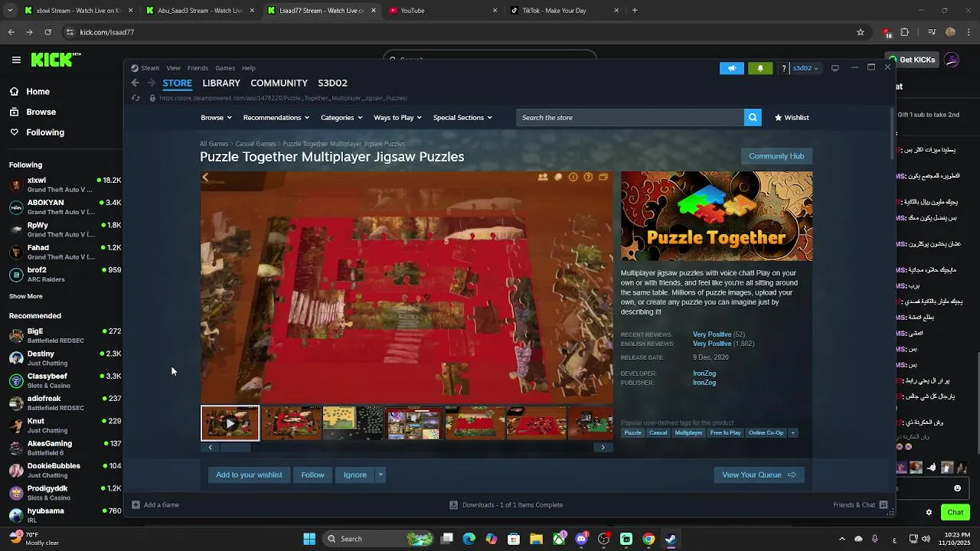Expand the Special Sections dropdown
Image resolution: width=980 pixels, height=551 pixels.
pos(462,117)
